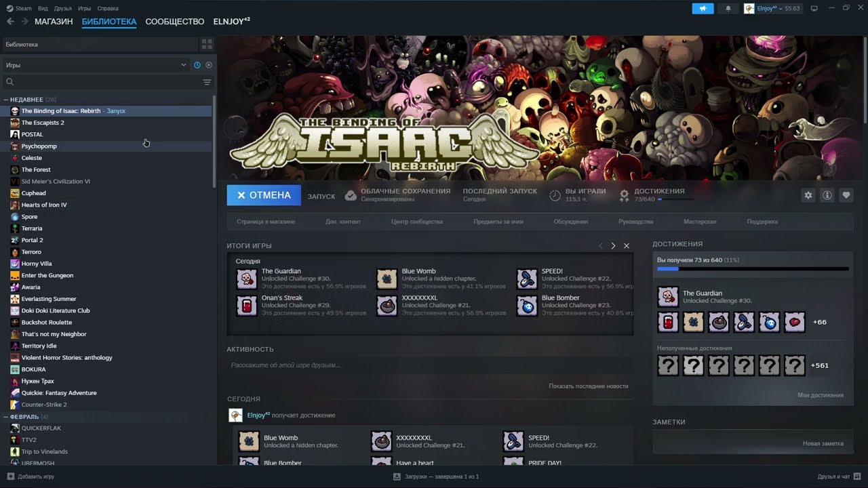Image resolution: width=868 pixels, height=488 pixels.
Task: Open the Справка menu
Action: tap(108, 8)
